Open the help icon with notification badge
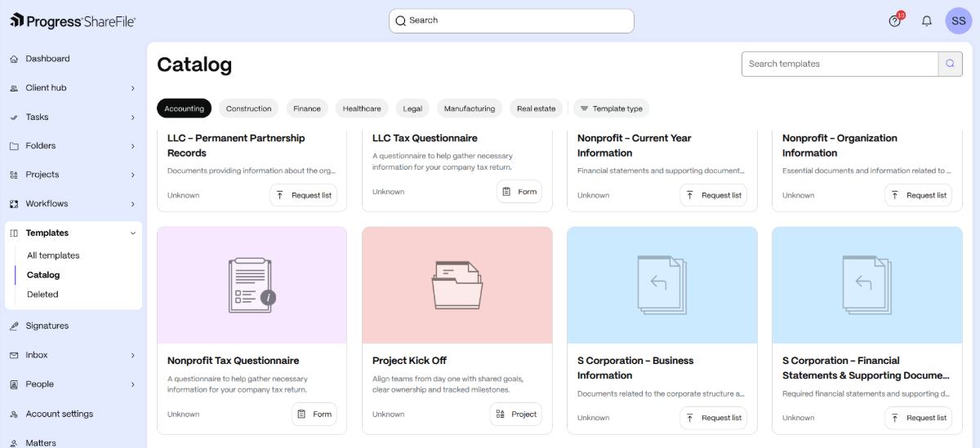 [895, 20]
